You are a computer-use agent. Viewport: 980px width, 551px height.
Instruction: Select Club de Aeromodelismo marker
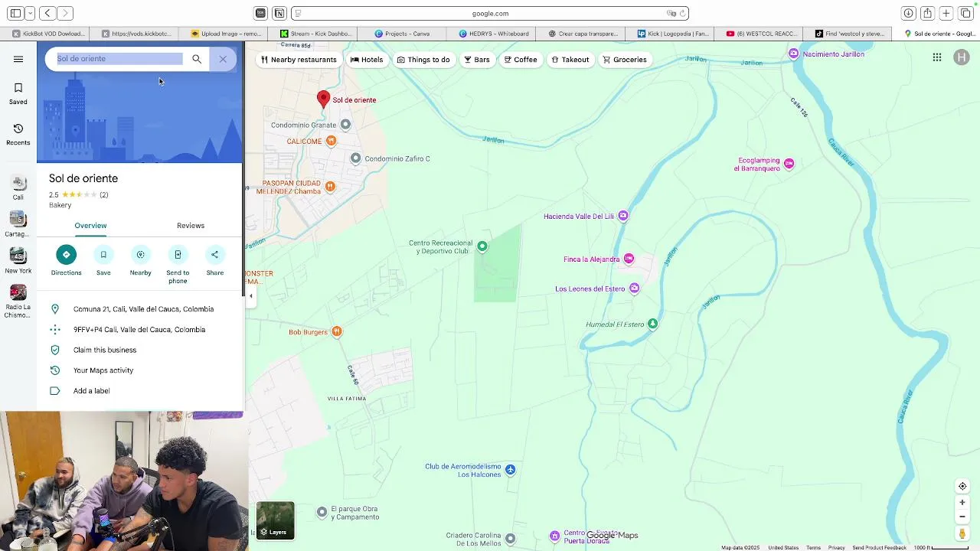click(511, 469)
